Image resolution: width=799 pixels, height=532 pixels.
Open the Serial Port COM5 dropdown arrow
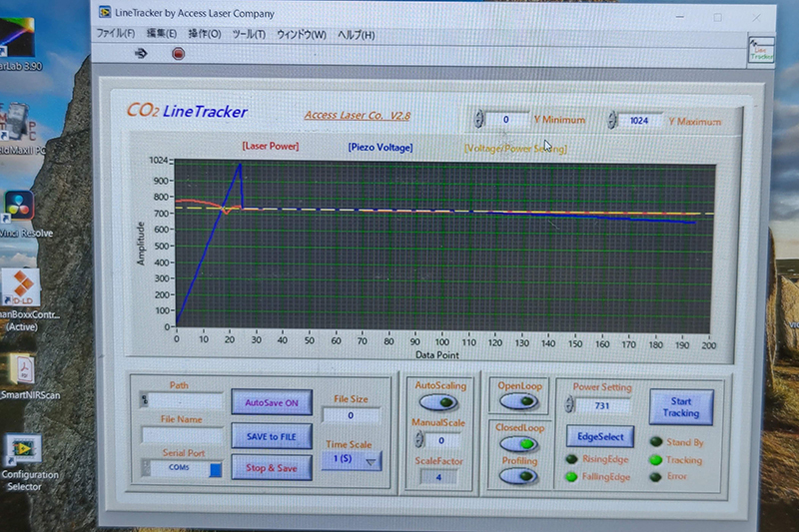[x=216, y=469]
